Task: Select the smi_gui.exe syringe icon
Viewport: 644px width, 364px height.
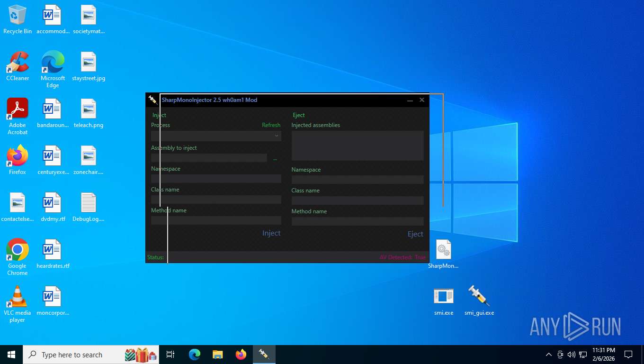Action: tap(479, 301)
